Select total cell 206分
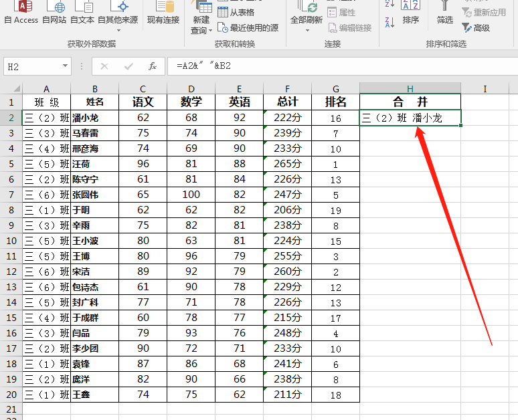 287,210
